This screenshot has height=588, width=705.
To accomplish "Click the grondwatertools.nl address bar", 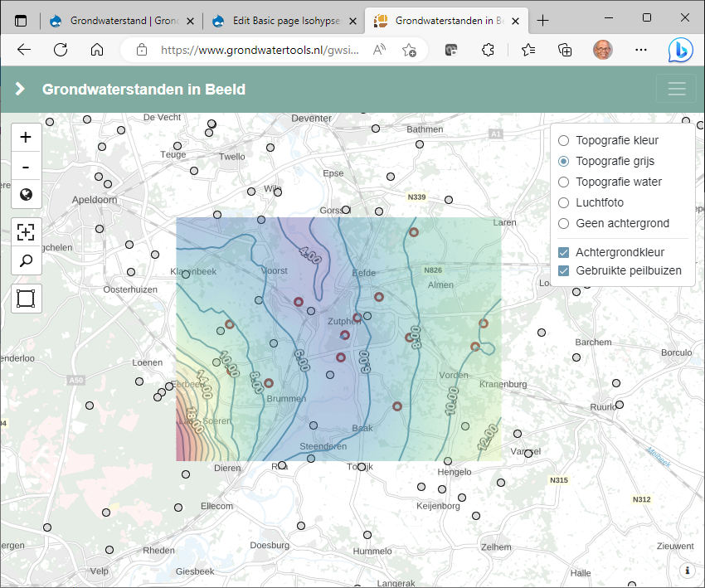I will click(x=260, y=50).
